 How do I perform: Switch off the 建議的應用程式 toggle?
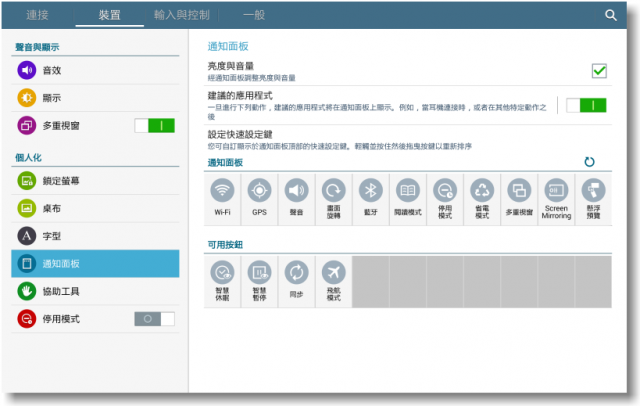(x=586, y=105)
